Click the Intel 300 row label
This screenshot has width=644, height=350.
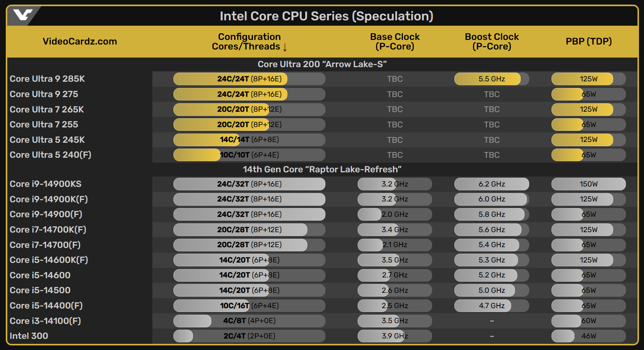click(x=29, y=336)
